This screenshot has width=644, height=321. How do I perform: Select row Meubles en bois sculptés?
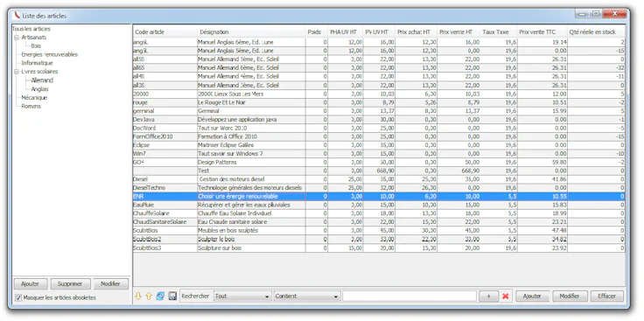pyautogui.click(x=379, y=231)
